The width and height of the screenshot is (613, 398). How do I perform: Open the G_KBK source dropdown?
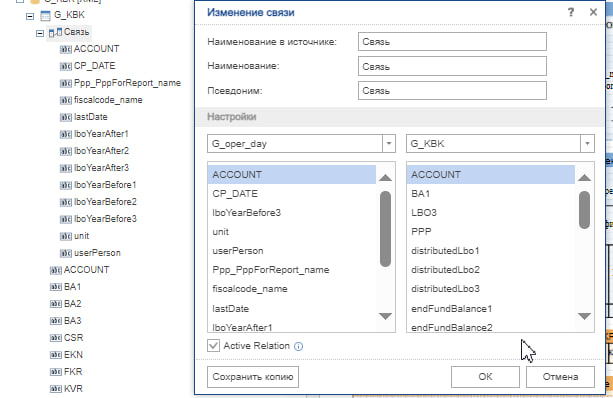pyautogui.click(x=587, y=144)
